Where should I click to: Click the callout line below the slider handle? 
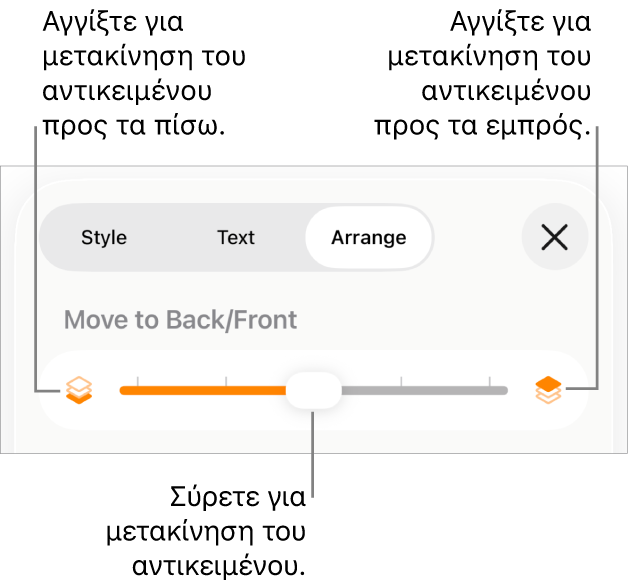tap(313, 460)
